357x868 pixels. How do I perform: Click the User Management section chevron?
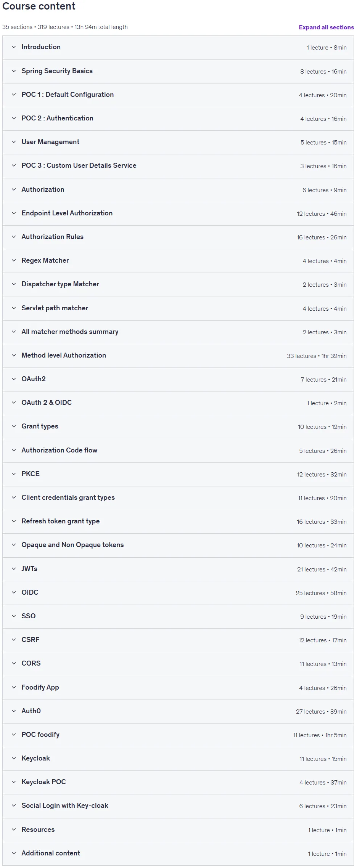14,142
